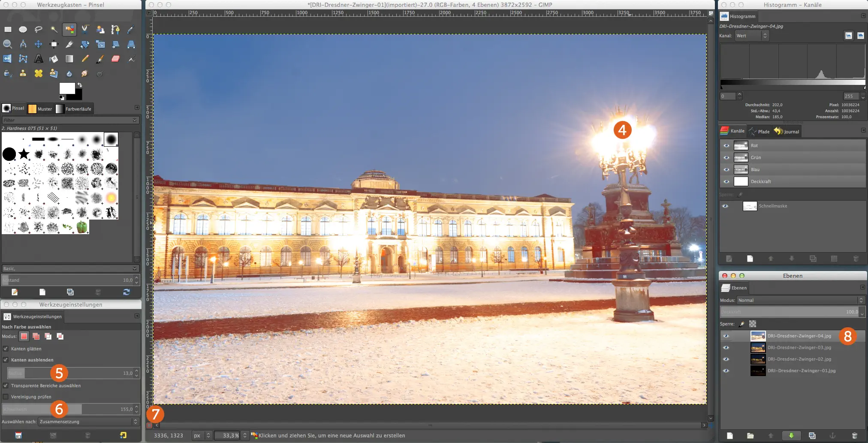
Task: Enable Transparente Bereiche auswählen checkbox
Action: coord(6,386)
